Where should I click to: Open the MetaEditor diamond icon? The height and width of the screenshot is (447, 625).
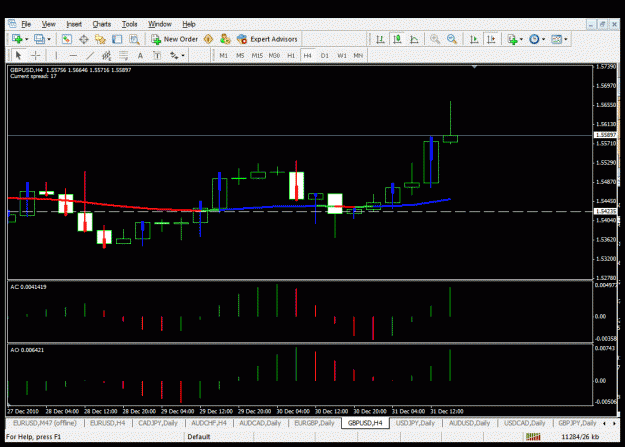click(208, 39)
